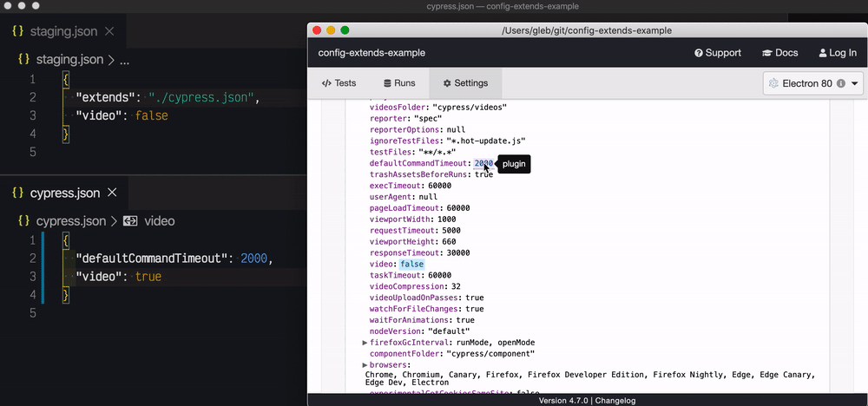Image resolution: width=868 pixels, height=406 pixels.
Task: Click the videoUploadOnPasses setting row
Action: (426, 298)
